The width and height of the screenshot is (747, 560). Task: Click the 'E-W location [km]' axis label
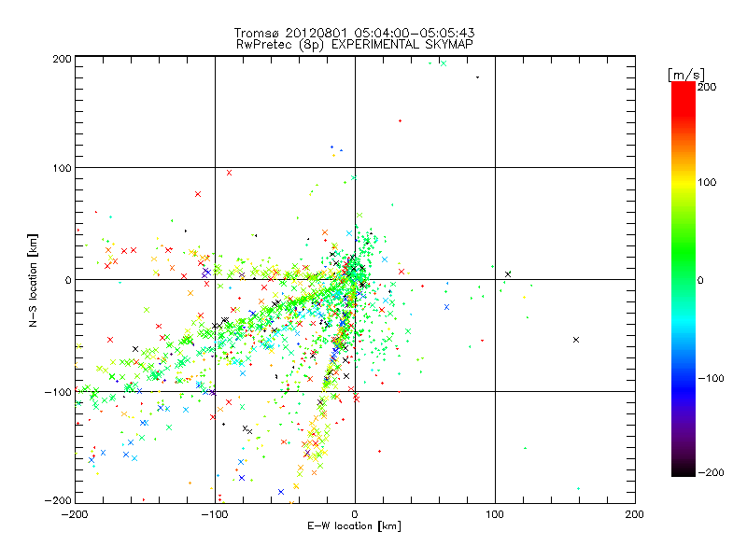pos(354,525)
